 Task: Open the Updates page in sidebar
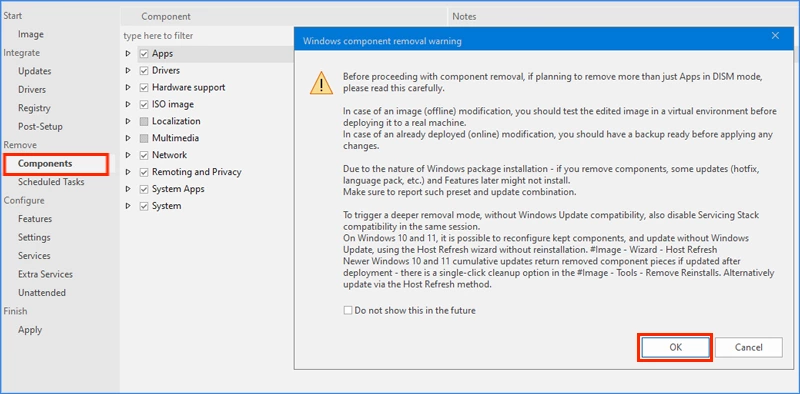pyautogui.click(x=35, y=71)
